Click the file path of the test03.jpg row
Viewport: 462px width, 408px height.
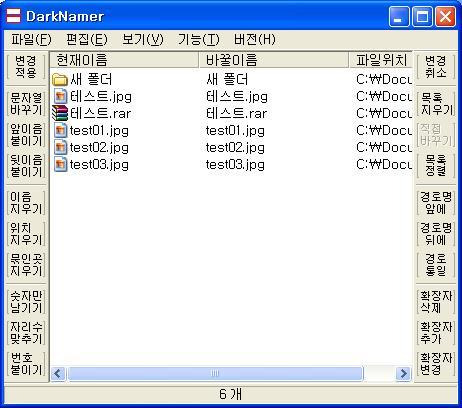[384, 165]
